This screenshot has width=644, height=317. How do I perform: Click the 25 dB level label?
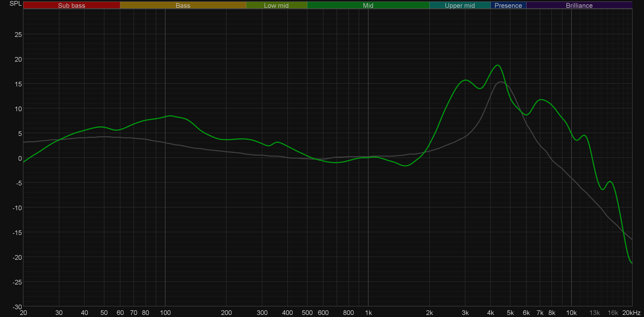pyautogui.click(x=18, y=35)
